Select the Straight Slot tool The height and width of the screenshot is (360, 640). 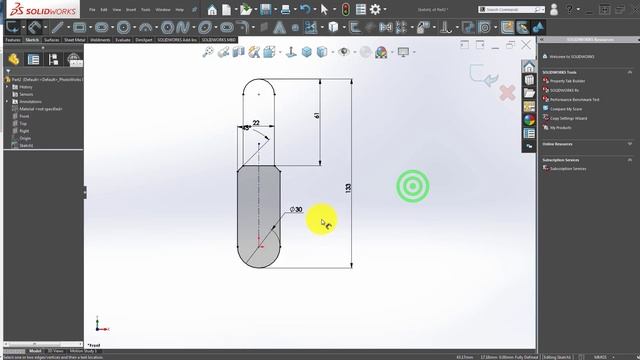pyautogui.click(x=102, y=27)
